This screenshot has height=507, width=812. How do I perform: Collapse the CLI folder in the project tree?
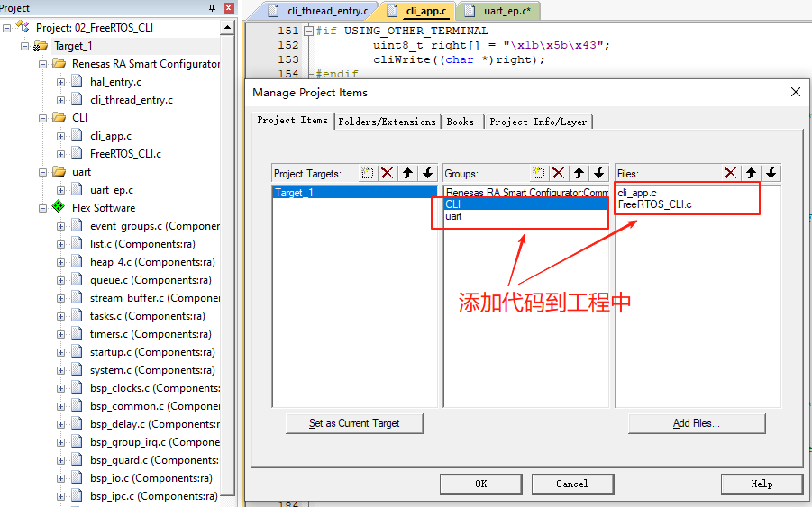coord(43,118)
